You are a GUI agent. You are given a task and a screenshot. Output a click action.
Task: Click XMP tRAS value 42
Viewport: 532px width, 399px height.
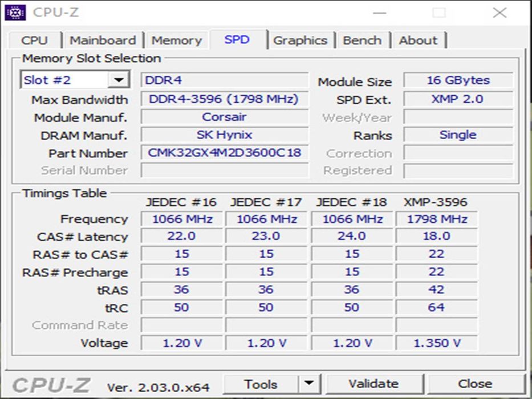[x=437, y=290]
